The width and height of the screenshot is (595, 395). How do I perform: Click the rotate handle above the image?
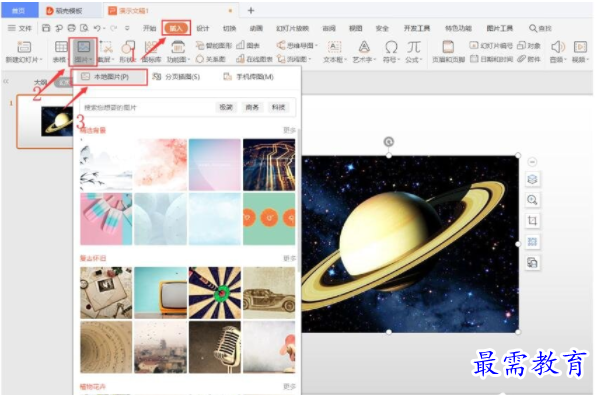[389, 142]
